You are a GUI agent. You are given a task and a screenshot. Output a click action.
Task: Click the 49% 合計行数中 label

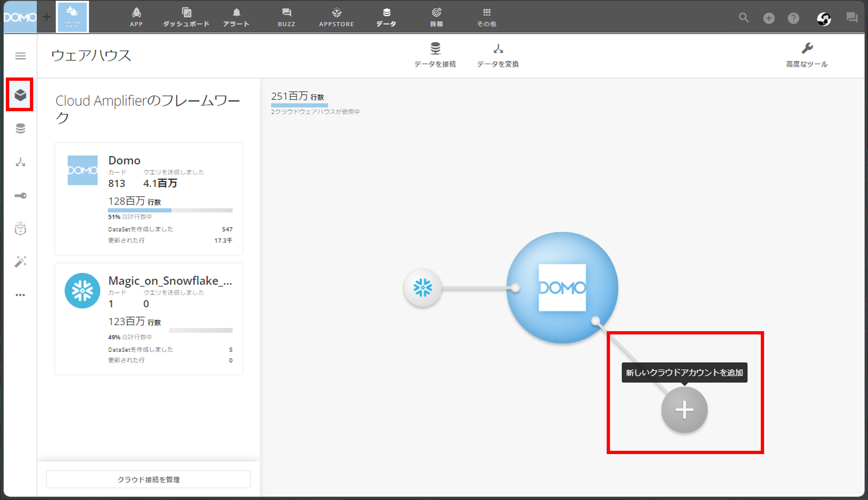[x=130, y=337]
